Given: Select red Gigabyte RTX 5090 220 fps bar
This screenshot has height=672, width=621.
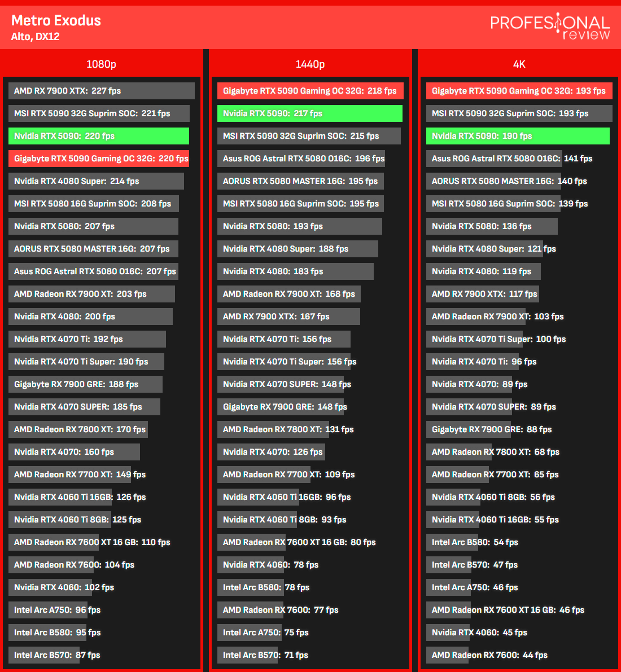Looking at the screenshot, I should pos(99,159).
